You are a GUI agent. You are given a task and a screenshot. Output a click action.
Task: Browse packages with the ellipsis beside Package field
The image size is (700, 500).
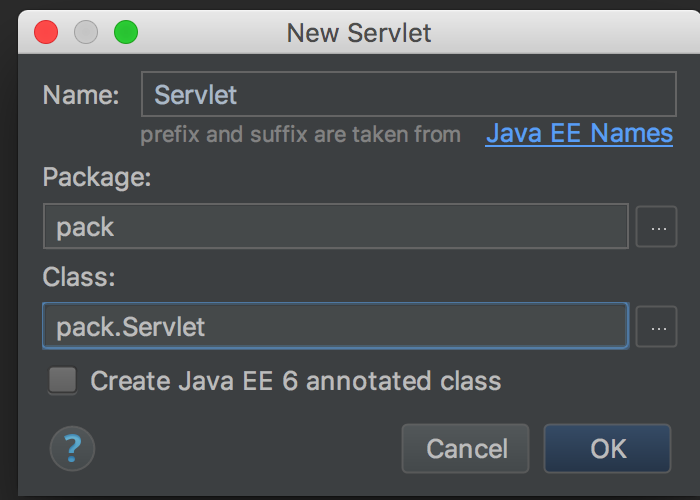coord(656,227)
